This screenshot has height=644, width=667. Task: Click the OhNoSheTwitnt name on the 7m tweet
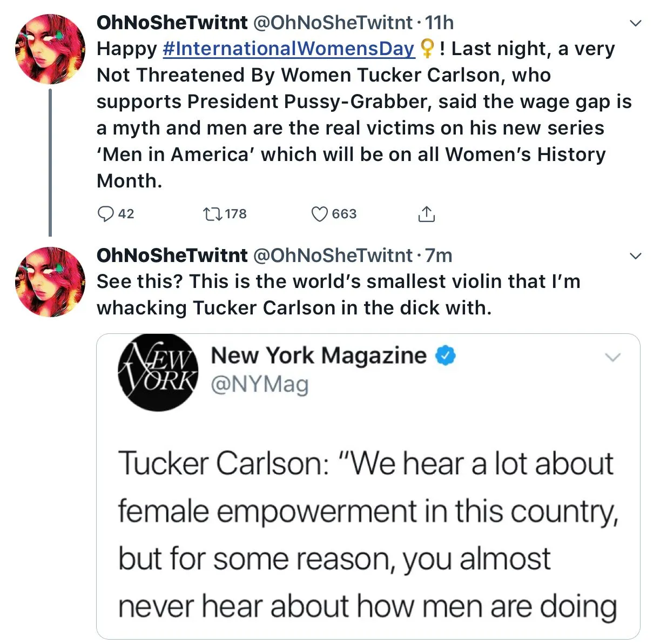tap(172, 256)
